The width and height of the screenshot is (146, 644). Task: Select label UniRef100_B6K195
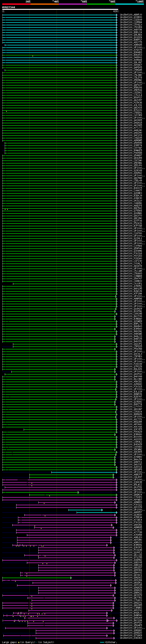coord(131,289)
